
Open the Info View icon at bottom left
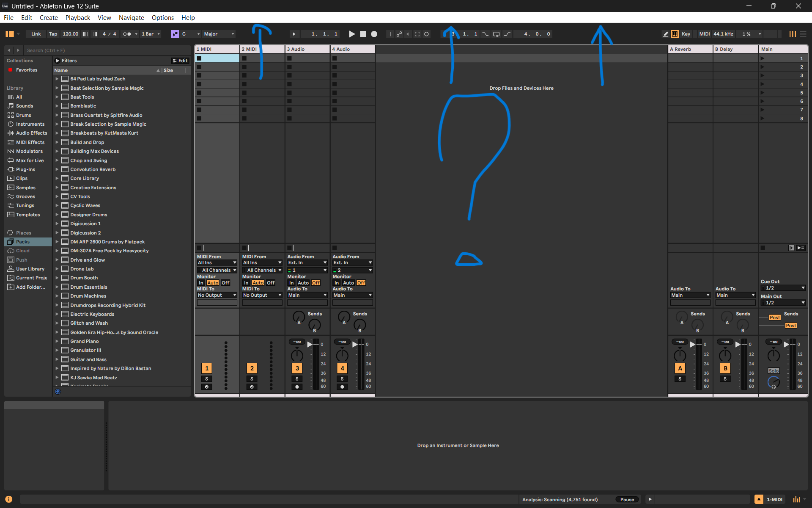pos(8,499)
